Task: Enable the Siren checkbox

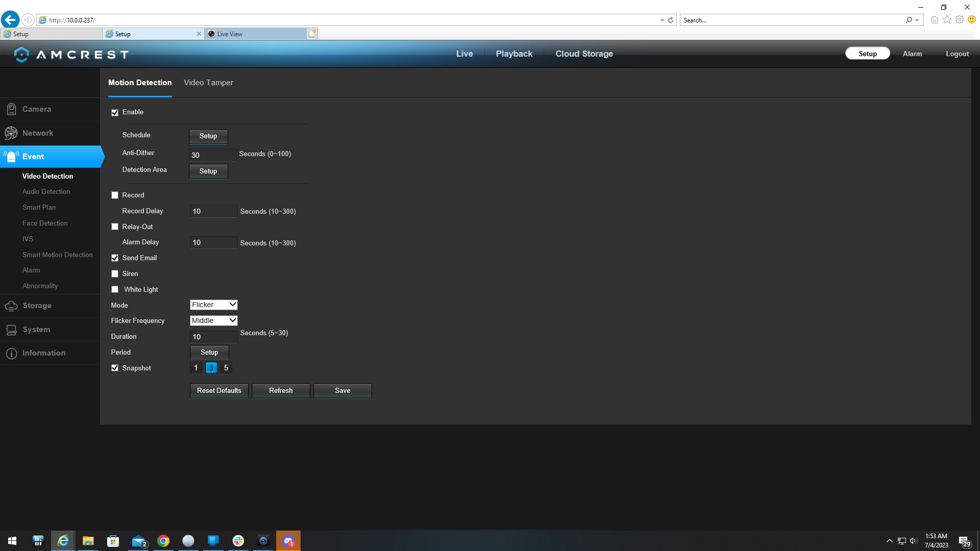Action: click(x=115, y=274)
